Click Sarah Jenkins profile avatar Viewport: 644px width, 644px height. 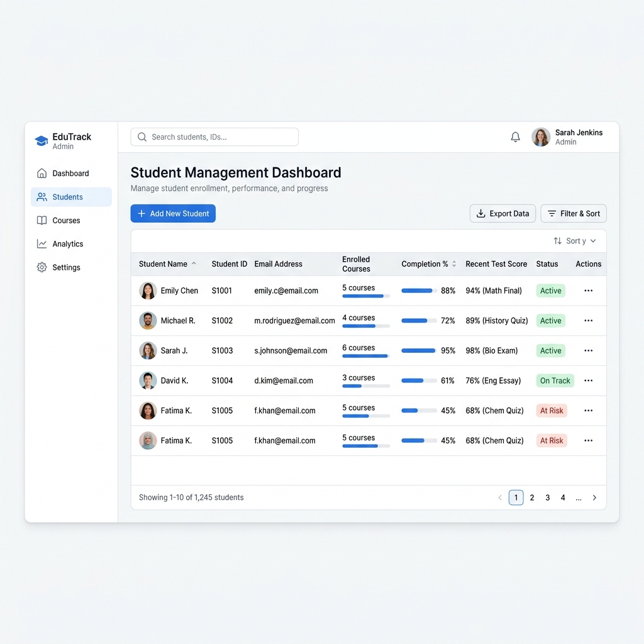[541, 137]
